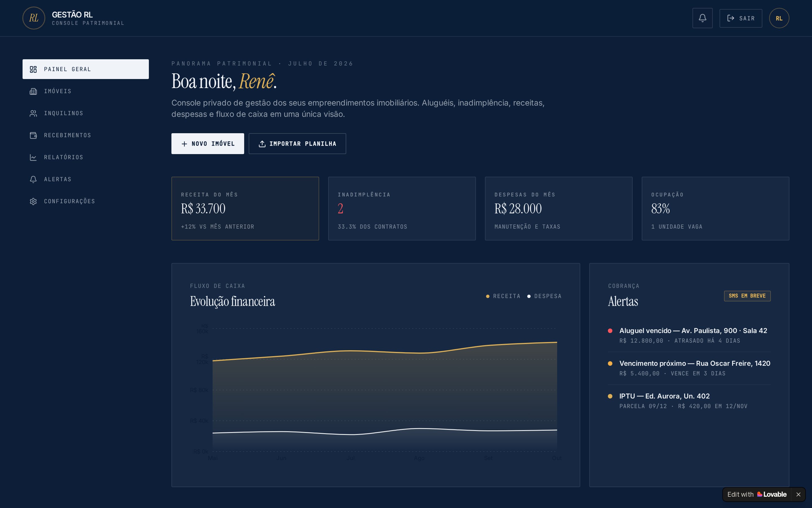Click the Alertas panel heading
The width and height of the screenshot is (812, 508).
(x=623, y=301)
